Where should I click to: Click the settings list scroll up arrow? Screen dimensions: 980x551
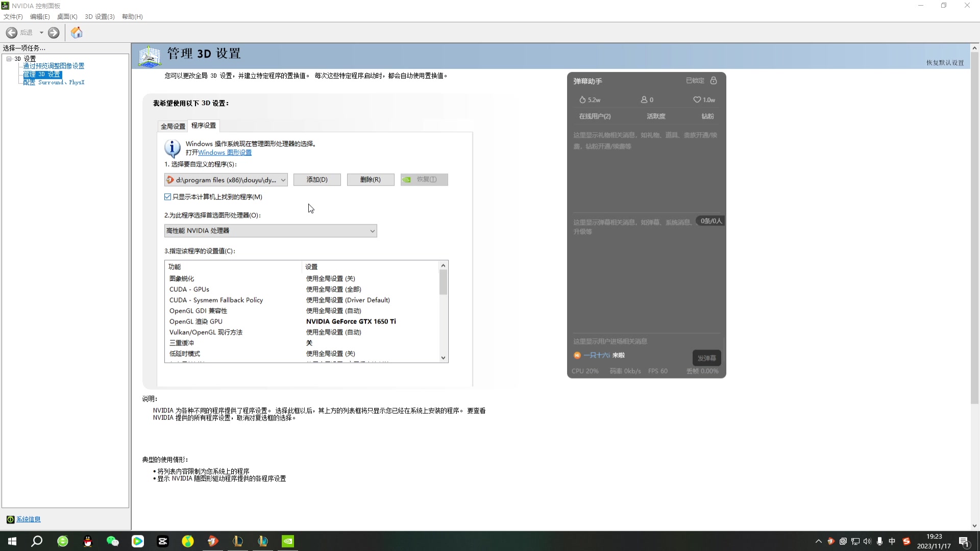tap(443, 265)
